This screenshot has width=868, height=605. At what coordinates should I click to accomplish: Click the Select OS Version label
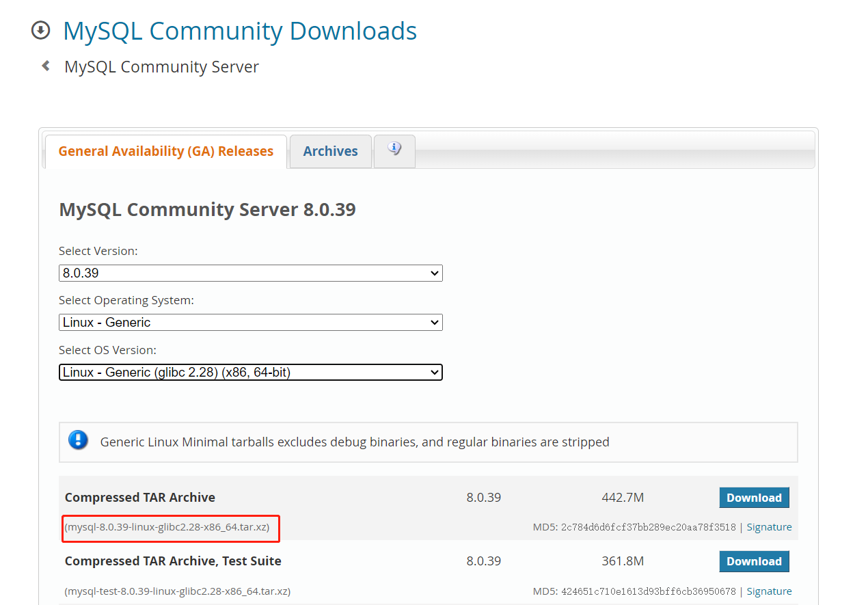108,350
